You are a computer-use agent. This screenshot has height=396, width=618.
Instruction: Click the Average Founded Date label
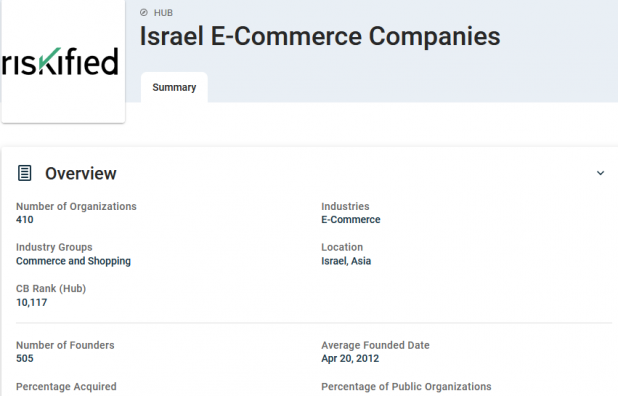tap(375, 345)
